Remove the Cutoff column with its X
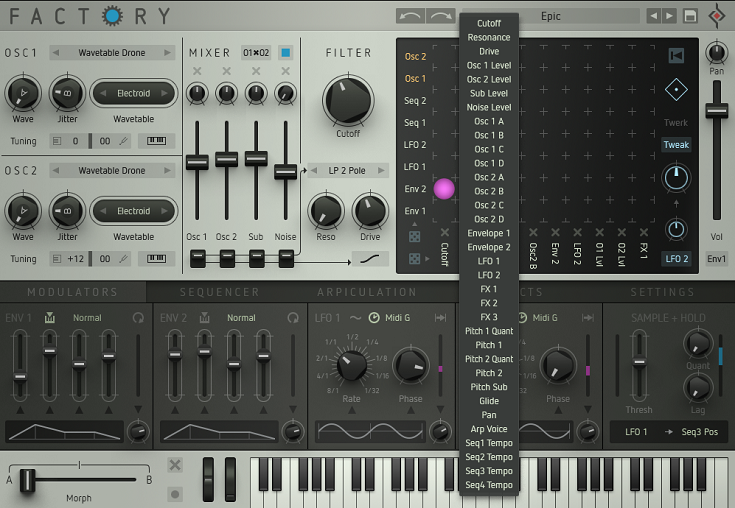The height and width of the screenshot is (508, 735). point(445,232)
